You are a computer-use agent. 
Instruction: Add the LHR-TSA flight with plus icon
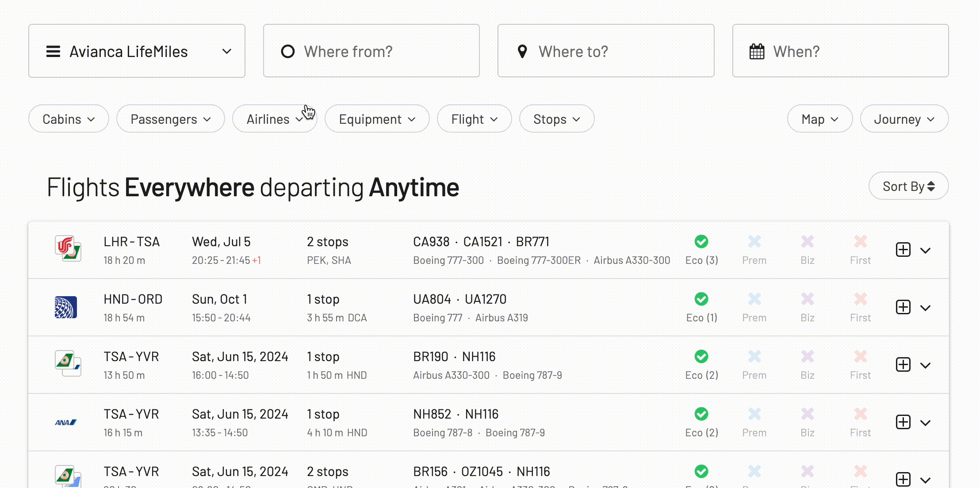(903, 250)
